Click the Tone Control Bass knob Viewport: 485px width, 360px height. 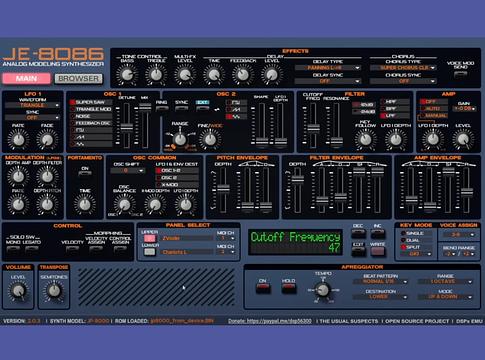(127, 75)
